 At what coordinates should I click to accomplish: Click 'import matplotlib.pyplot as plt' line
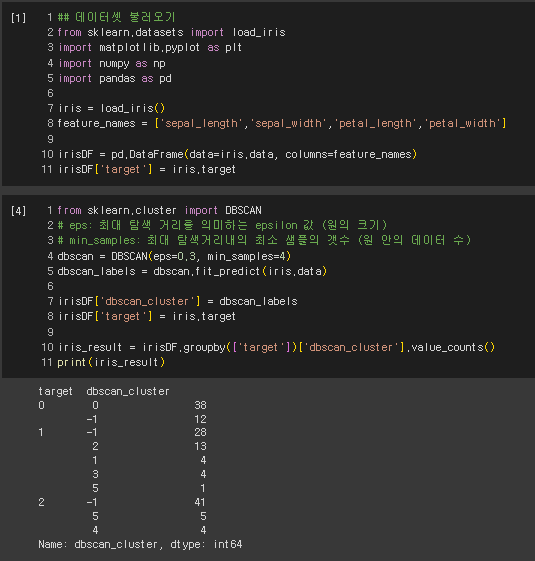click(150, 48)
